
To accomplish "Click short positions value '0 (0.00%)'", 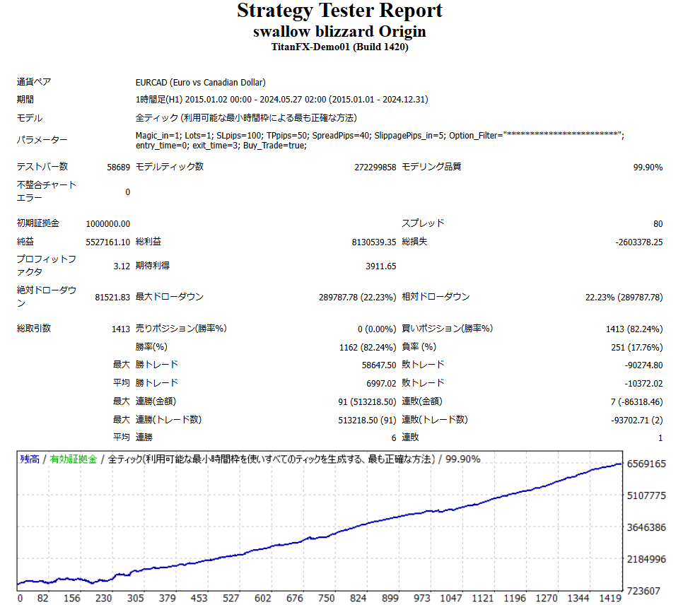I will click(377, 329).
